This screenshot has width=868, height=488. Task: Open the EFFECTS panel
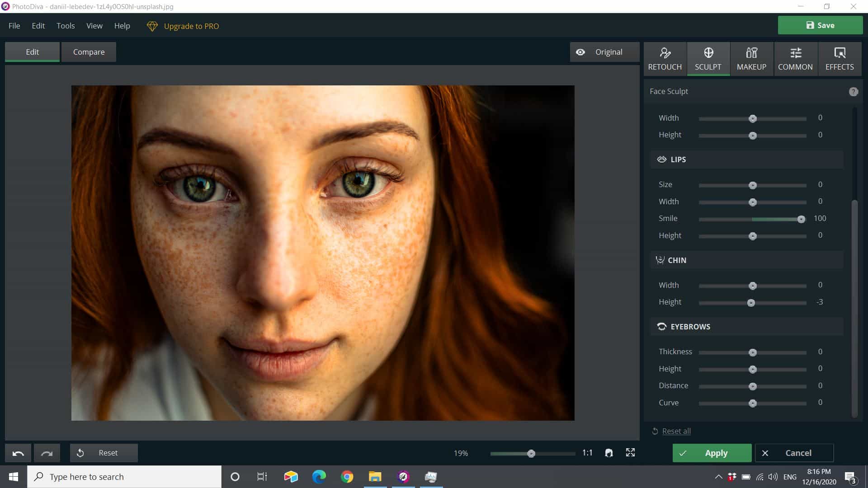coord(839,59)
